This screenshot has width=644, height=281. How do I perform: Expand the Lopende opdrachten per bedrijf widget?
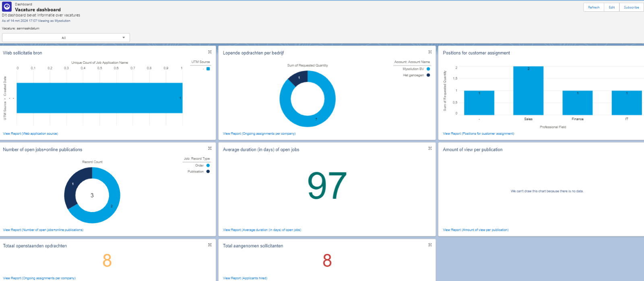430,52
